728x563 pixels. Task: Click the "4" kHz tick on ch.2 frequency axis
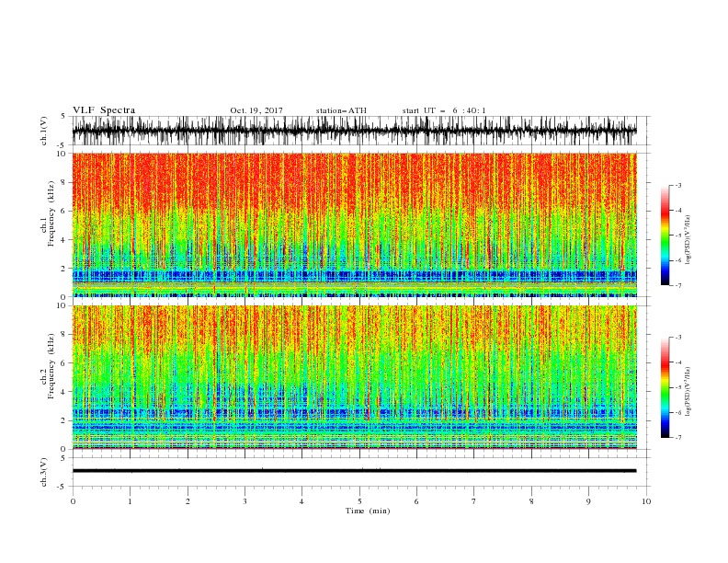coord(64,392)
